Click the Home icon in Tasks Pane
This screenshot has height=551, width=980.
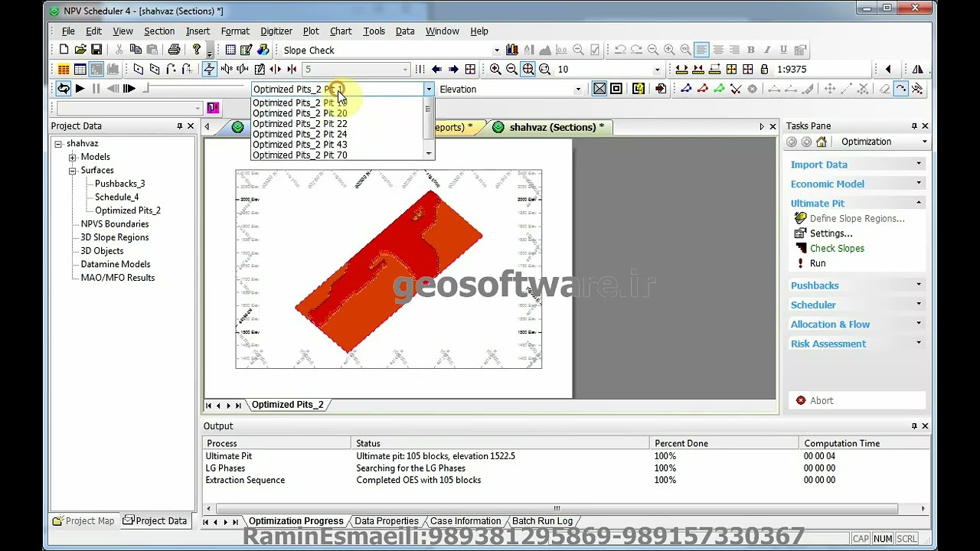click(x=822, y=142)
